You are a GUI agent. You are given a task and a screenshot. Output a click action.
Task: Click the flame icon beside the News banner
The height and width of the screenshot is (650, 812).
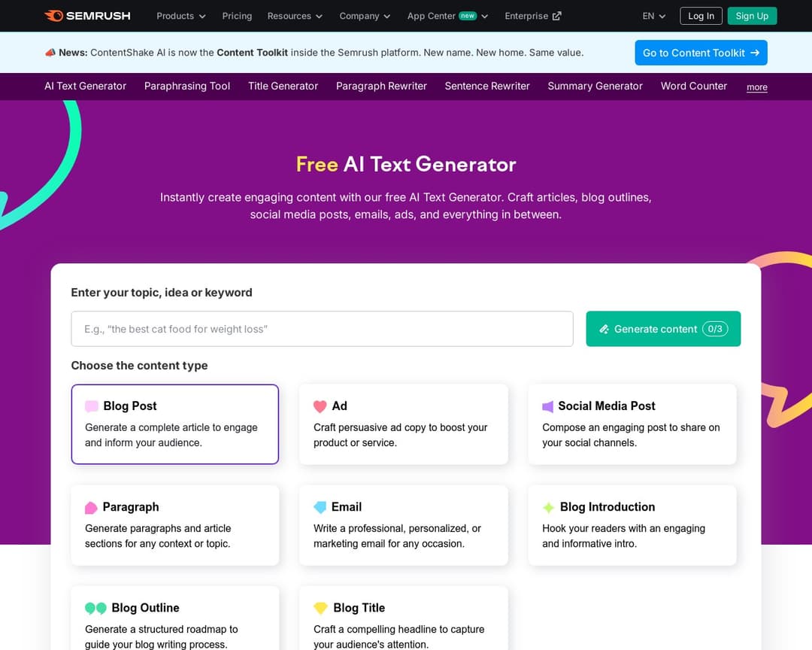pos(50,53)
